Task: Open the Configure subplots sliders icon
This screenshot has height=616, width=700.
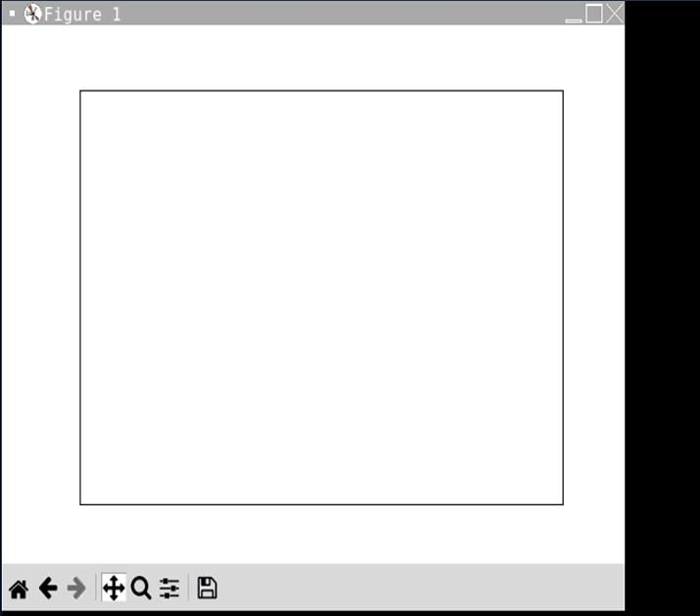Action: coord(169,588)
